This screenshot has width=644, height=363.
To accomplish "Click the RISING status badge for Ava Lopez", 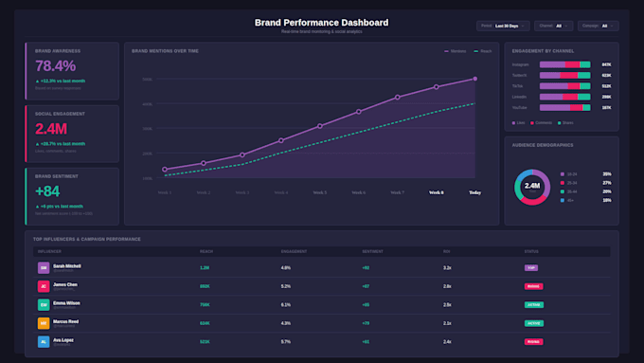I will 533,341.
